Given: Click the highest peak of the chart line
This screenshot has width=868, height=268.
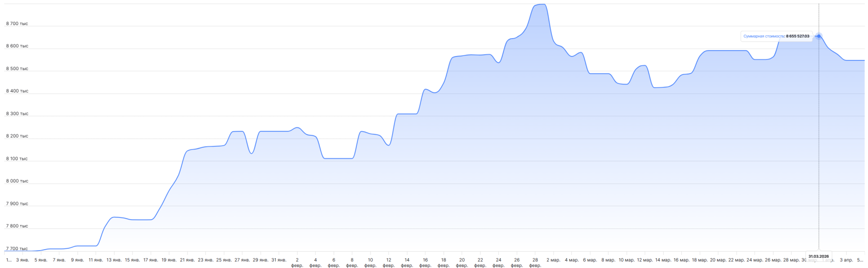Looking at the screenshot, I should pos(541,5).
